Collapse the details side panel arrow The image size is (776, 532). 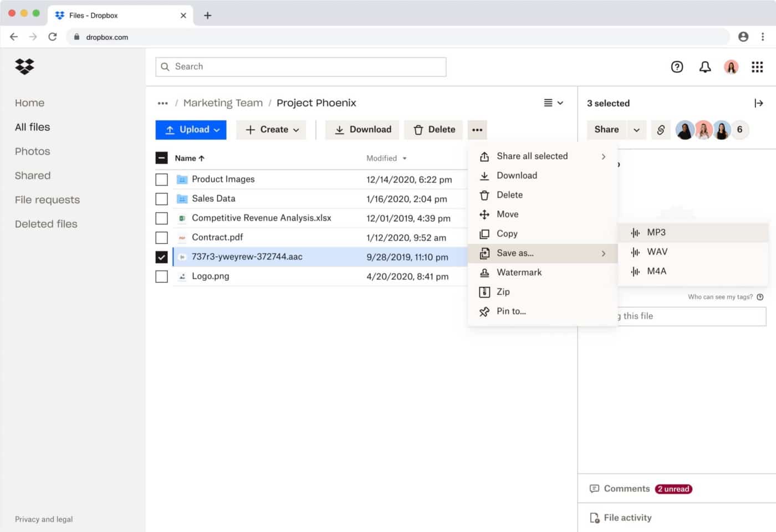coord(759,103)
